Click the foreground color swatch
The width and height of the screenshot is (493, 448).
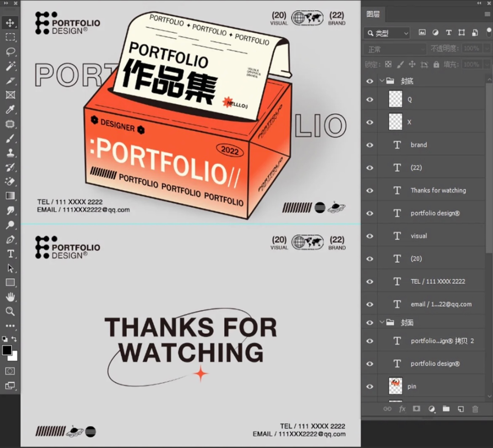point(7,350)
